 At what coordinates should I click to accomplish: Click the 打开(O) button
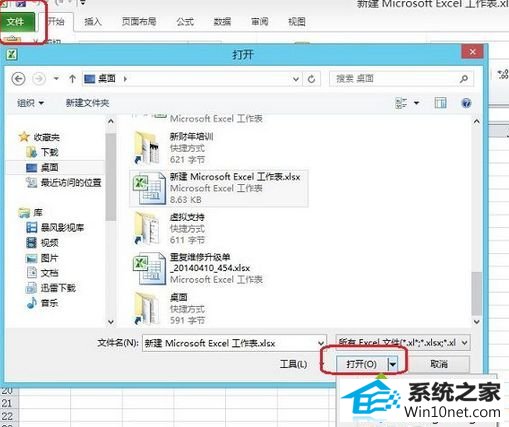(362, 364)
